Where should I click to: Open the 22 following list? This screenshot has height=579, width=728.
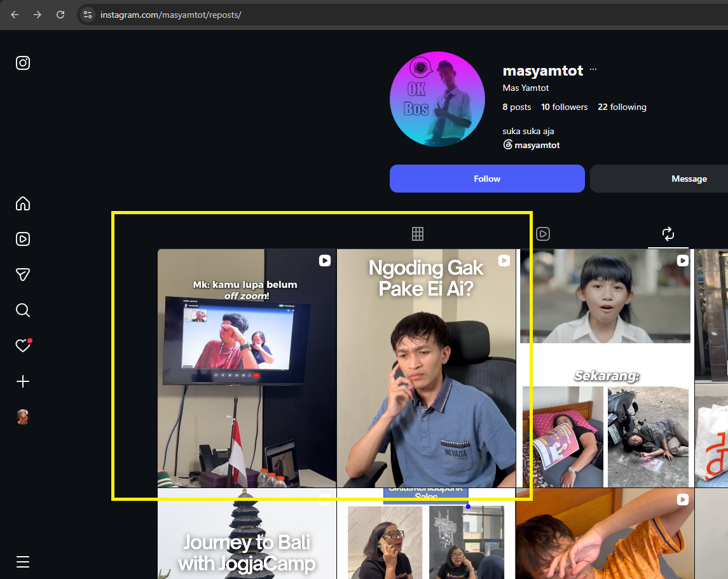click(622, 107)
